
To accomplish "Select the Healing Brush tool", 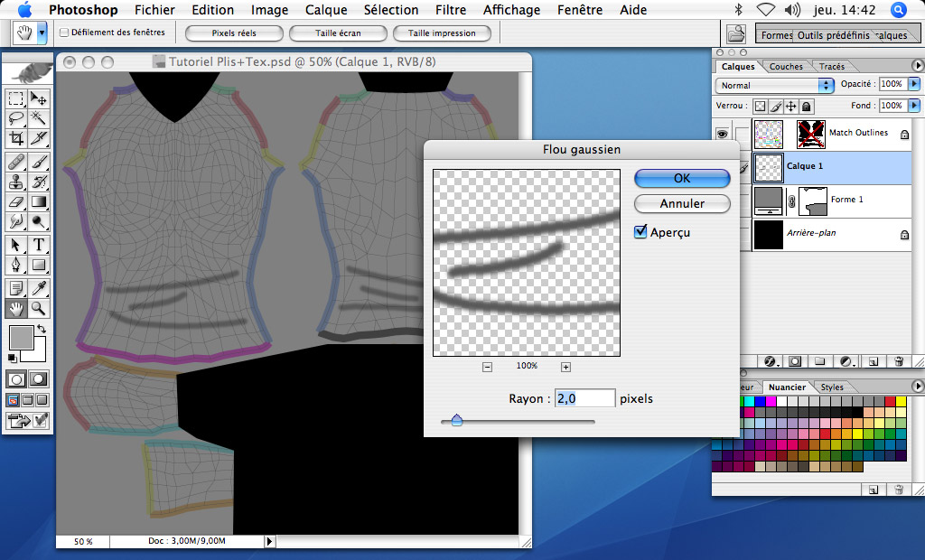I will [x=16, y=162].
